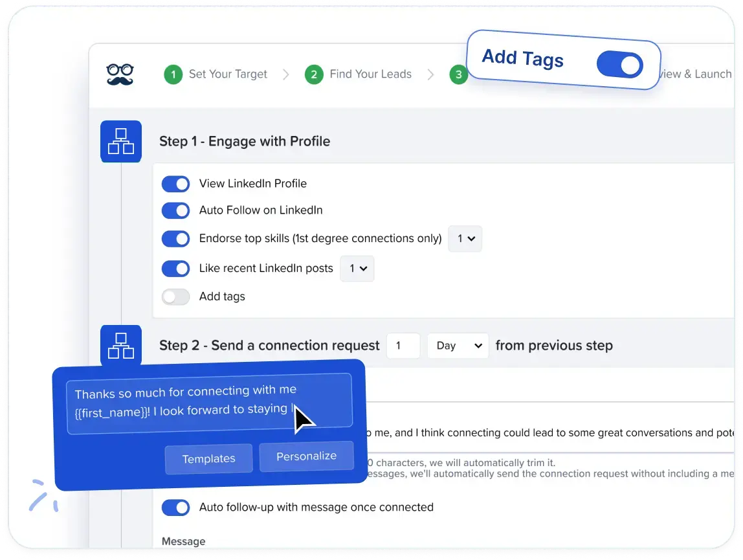Open the Endorse top skills count dropdown
Screen dimensions: 743x560
(x=465, y=238)
